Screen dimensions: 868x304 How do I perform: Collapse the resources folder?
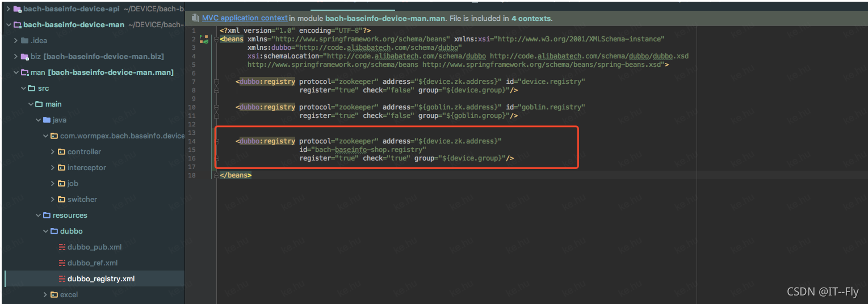(x=37, y=216)
